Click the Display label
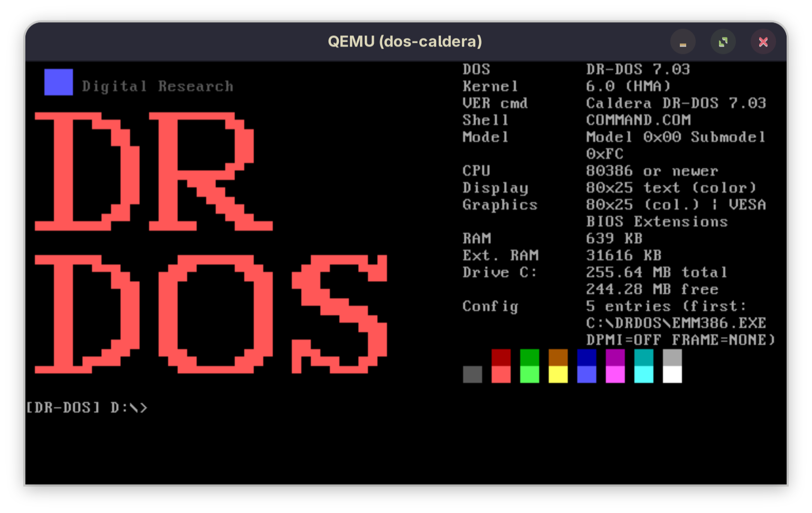Screen dimensions: 812x513 495,188
